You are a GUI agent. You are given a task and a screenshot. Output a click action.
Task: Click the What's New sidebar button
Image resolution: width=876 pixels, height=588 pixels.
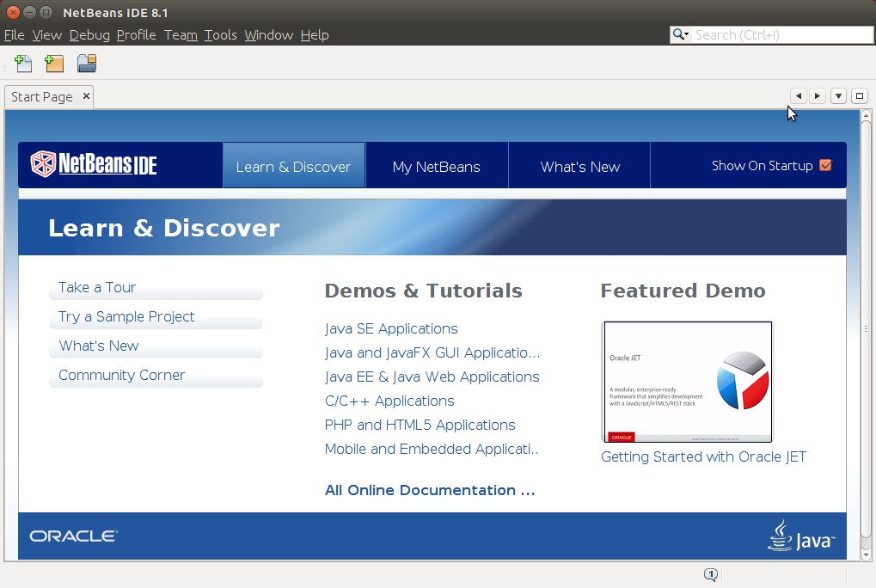pos(156,346)
